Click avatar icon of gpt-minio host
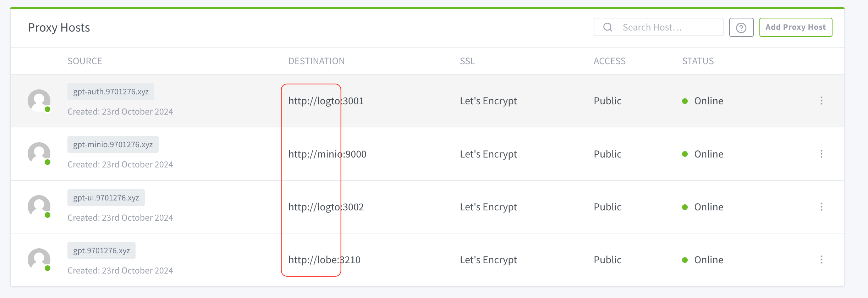This screenshot has width=868, height=298. (x=39, y=154)
